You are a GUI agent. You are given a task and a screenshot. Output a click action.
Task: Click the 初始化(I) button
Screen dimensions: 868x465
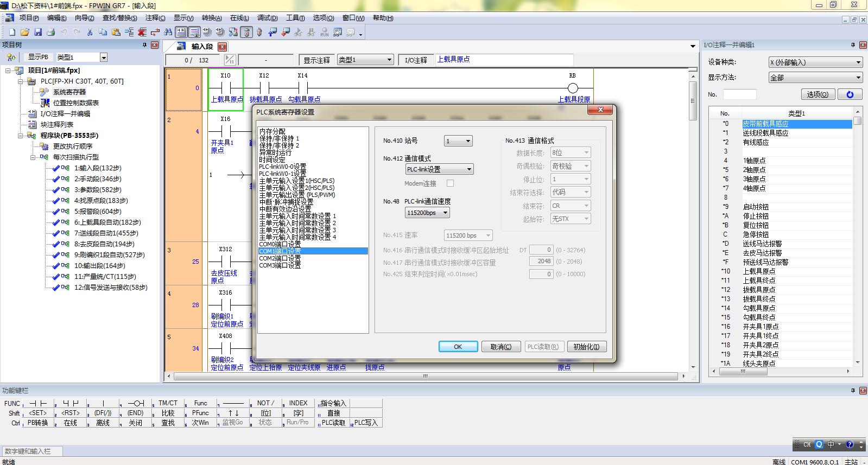(587, 347)
